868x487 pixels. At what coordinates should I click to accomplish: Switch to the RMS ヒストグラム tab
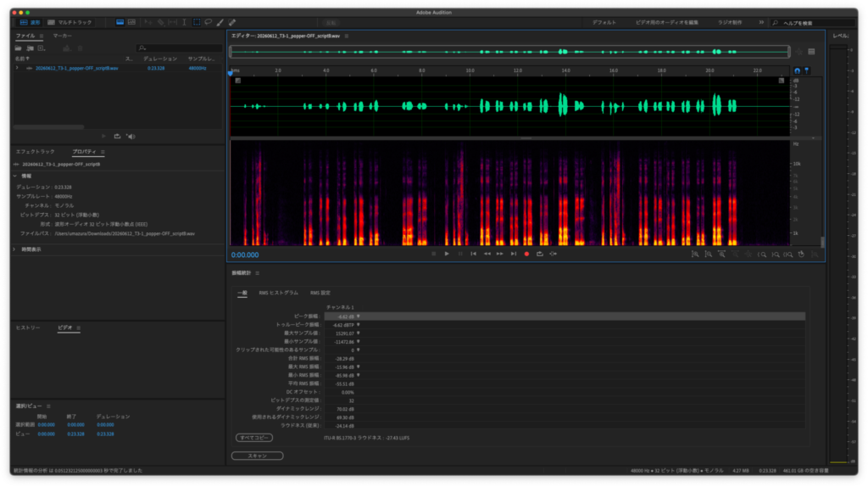pos(278,293)
